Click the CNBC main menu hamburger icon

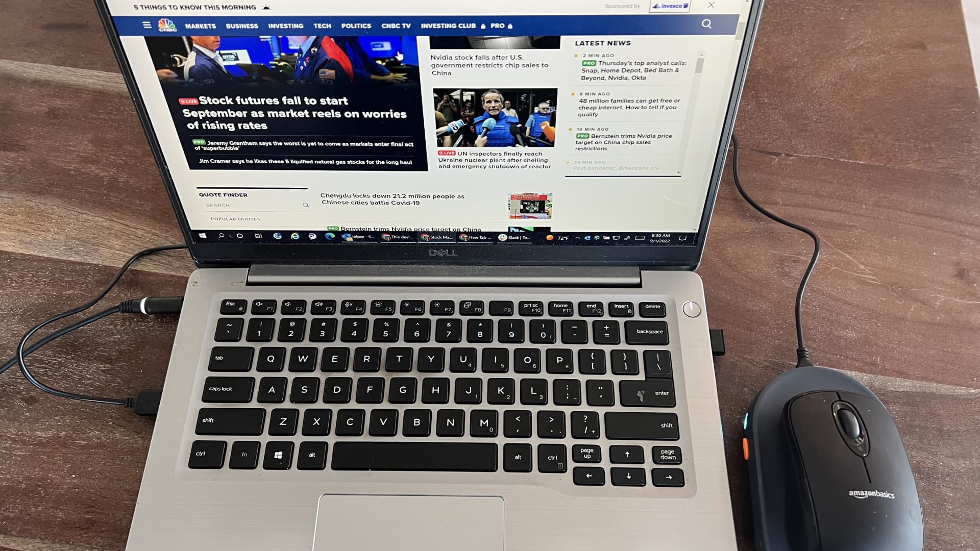(145, 26)
